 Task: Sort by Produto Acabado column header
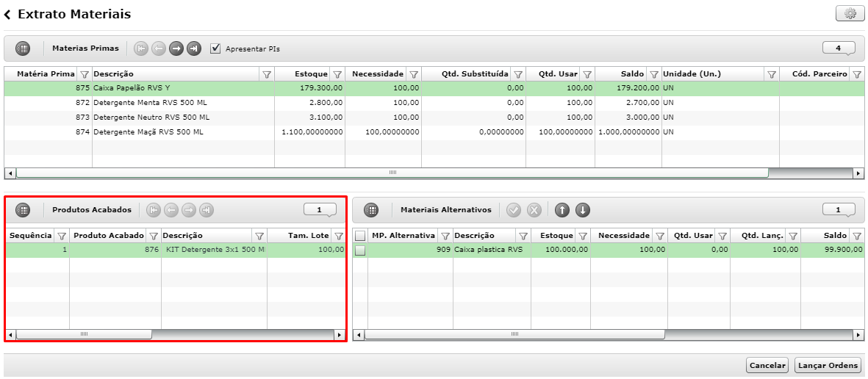pos(109,236)
